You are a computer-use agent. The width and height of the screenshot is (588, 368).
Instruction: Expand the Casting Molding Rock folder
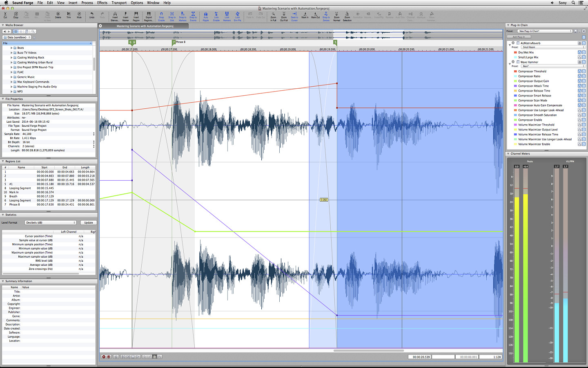(x=11, y=58)
